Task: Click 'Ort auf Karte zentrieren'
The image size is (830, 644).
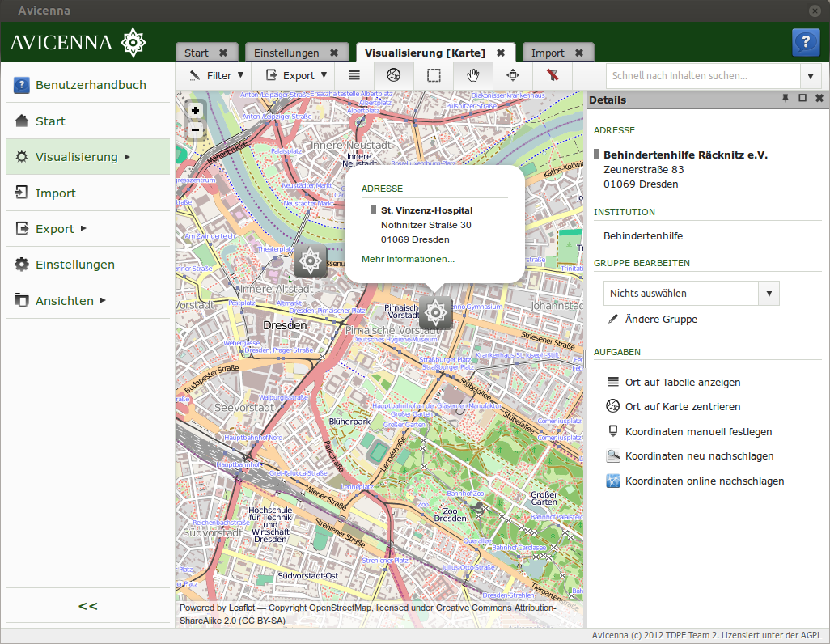Action: (682, 406)
